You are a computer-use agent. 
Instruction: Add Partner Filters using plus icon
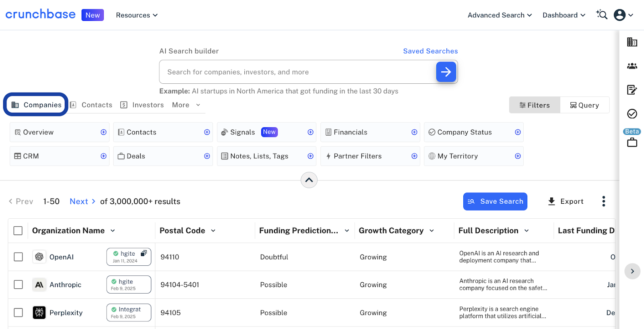pos(414,156)
